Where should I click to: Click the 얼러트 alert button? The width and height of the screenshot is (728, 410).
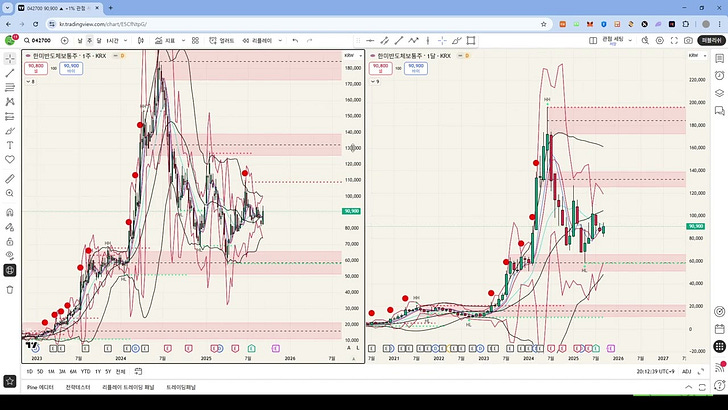click(x=222, y=40)
